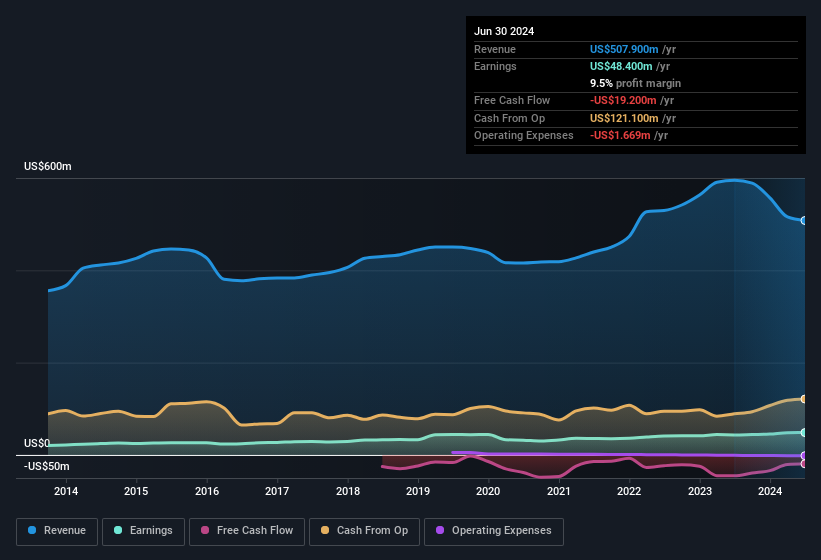Click the US$121.100m cash from op value
Viewport: 821px width, 560px height.
click(x=624, y=118)
